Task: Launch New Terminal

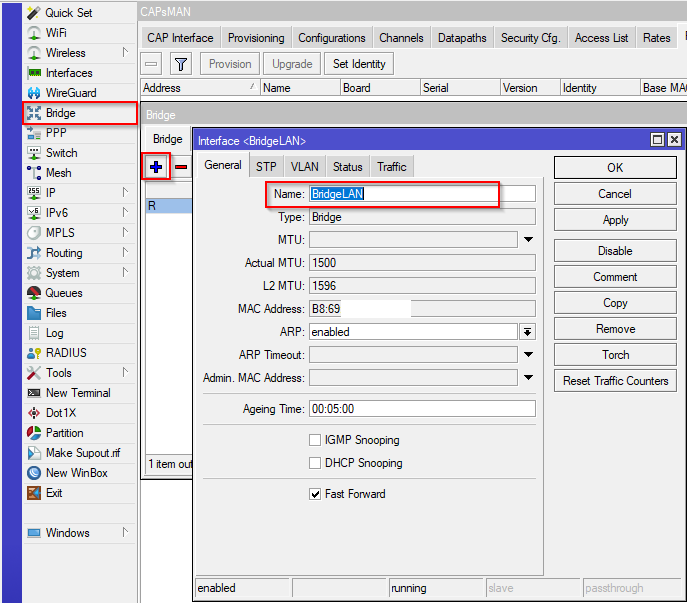Action: (78, 393)
